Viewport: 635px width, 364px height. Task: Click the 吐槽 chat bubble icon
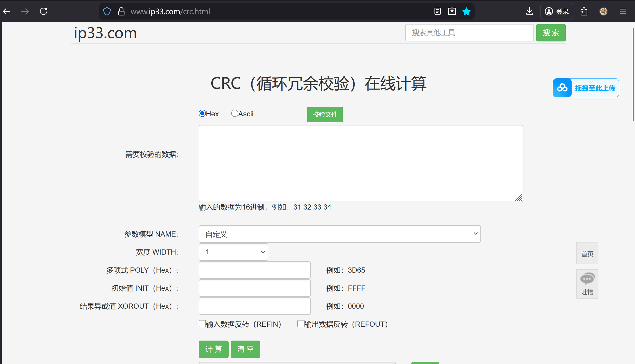click(587, 279)
